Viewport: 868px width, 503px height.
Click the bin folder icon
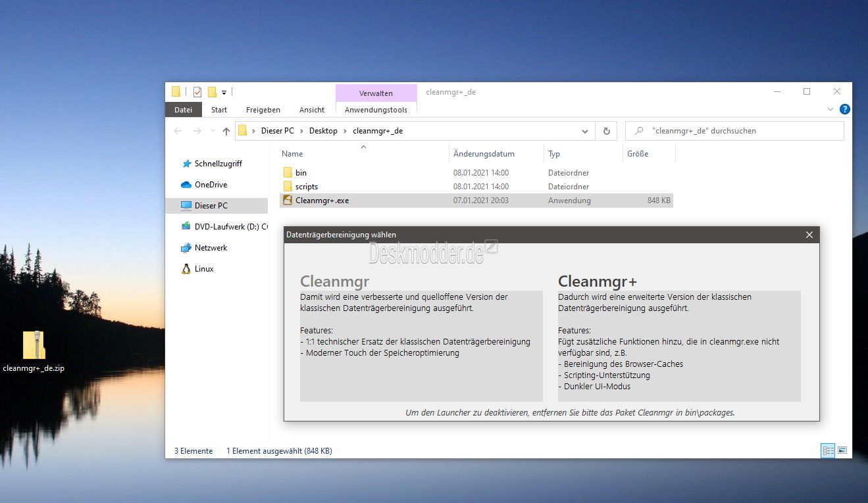pyautogui.click(x=287, y=173)
